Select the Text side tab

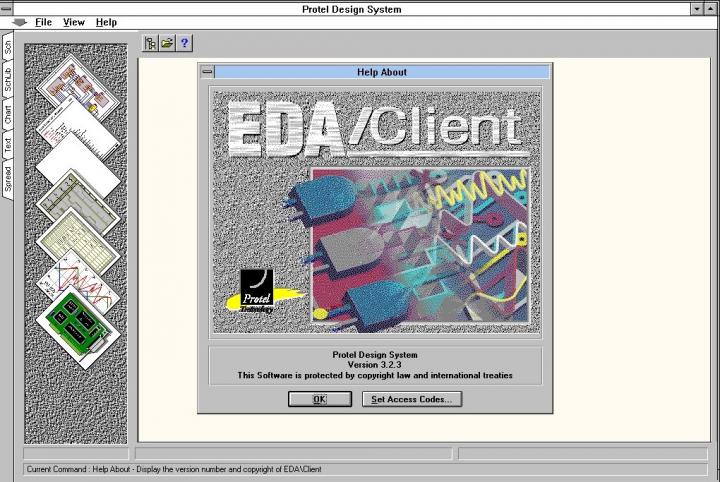[8, 146]
